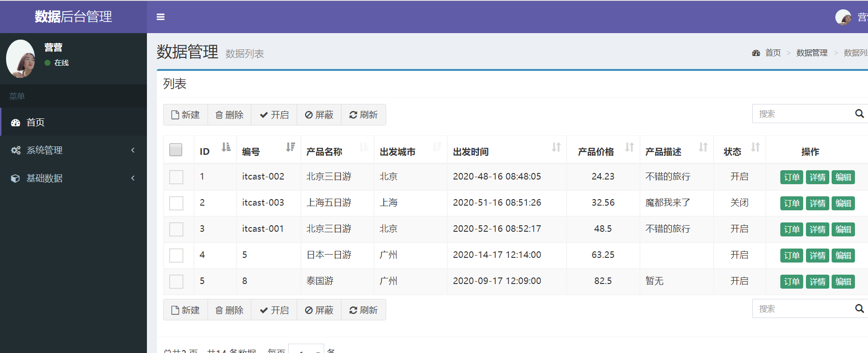
Task: Click the search magnifier icon above table
Action: pos(859,114)
